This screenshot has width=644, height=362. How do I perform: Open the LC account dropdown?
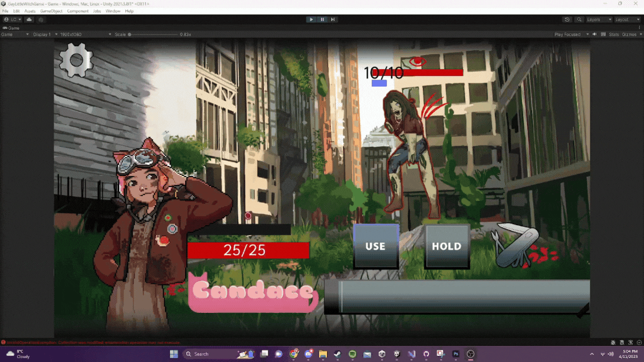click(x=12, y=20)
